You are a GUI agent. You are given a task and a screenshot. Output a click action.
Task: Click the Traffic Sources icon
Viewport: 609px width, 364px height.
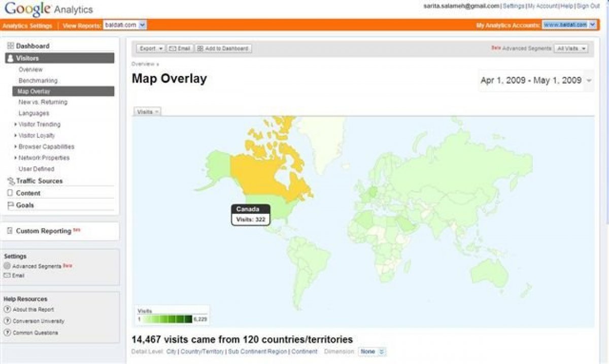pos(11,181)
